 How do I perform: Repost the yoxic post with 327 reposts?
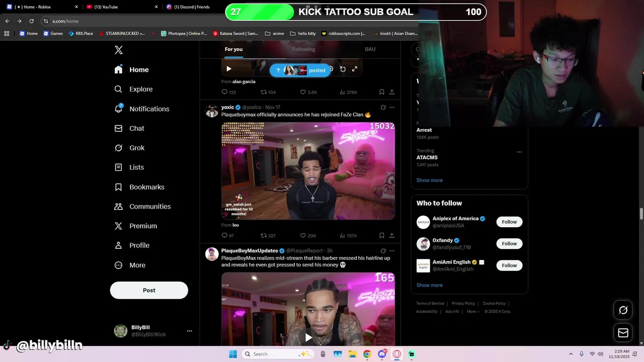(264, 235)
